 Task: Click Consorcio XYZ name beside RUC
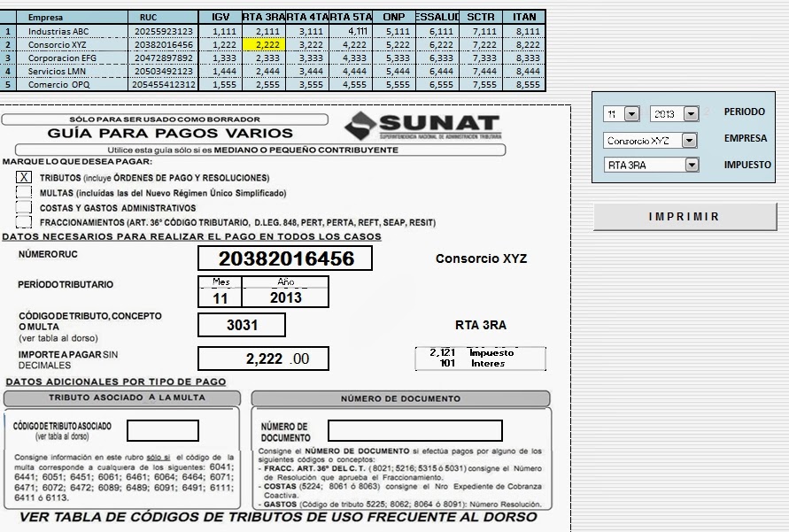tap(481, 258)
